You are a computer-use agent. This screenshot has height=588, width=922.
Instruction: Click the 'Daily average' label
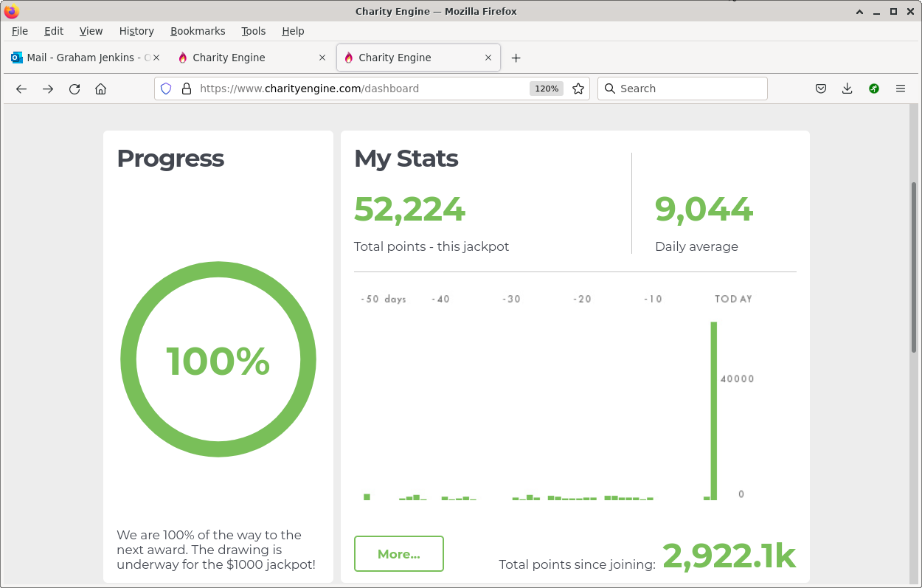696,246
